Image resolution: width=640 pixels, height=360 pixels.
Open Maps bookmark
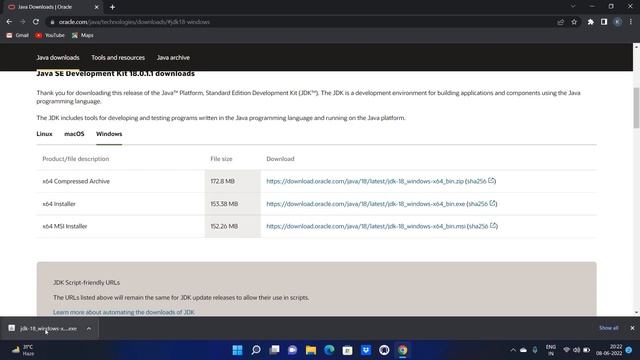[82, 36]
